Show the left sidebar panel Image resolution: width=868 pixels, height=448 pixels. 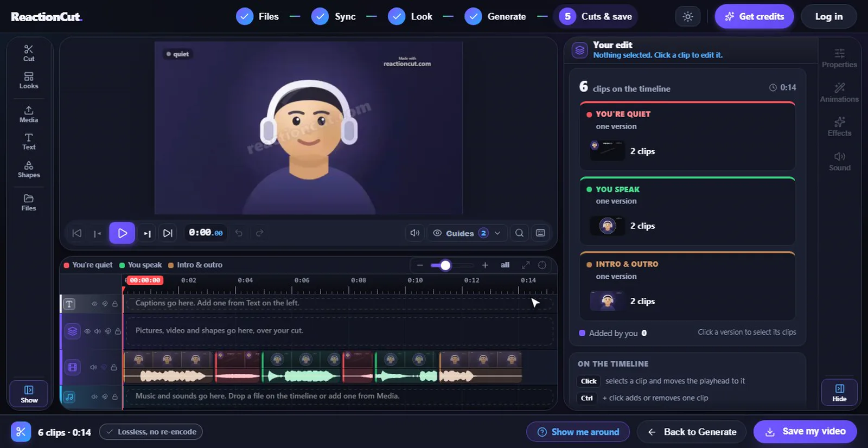click(29, 394)
